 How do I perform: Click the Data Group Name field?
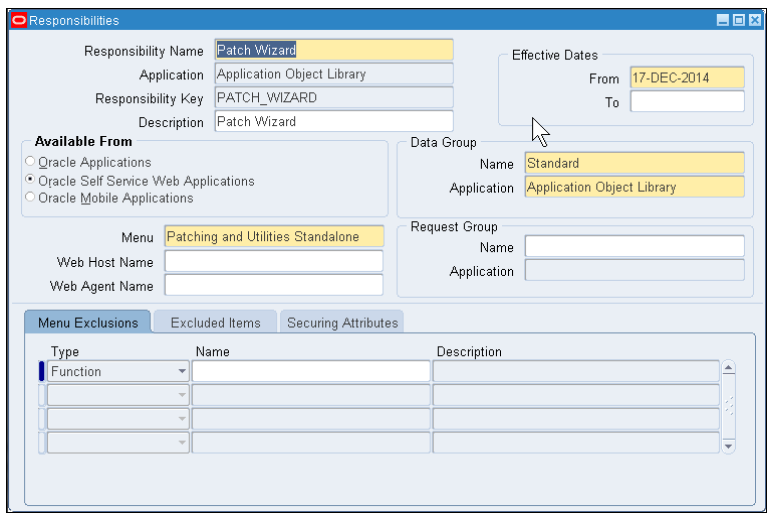pos(635,163)
